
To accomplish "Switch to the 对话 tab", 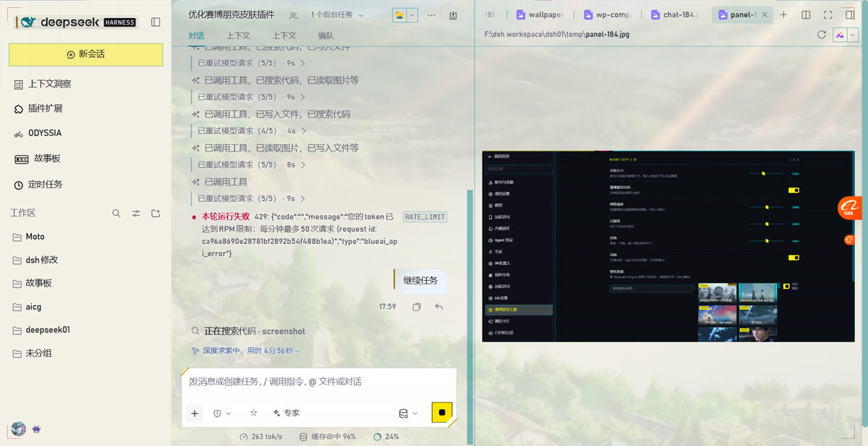I will click(196, 35).
